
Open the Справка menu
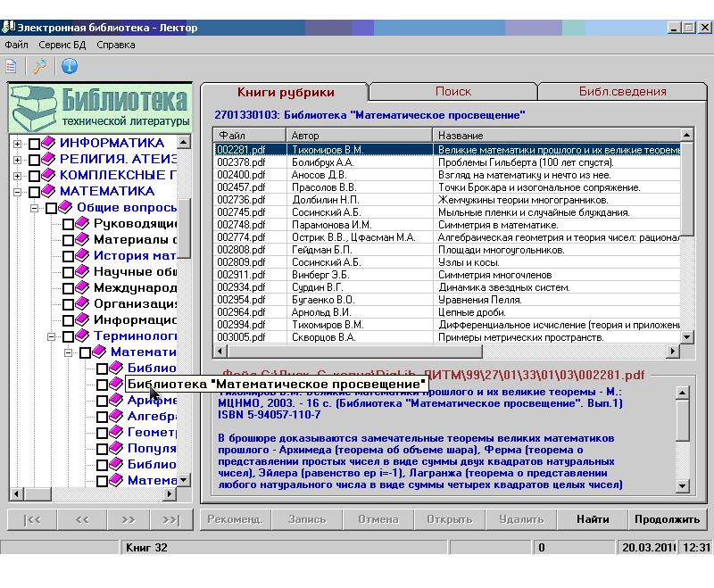[x=116, y=45]
